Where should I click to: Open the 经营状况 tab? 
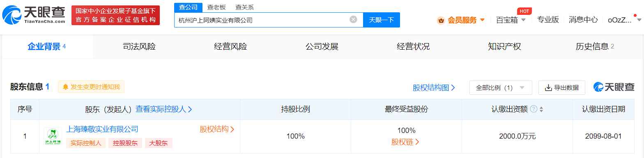tap(413, 46)
